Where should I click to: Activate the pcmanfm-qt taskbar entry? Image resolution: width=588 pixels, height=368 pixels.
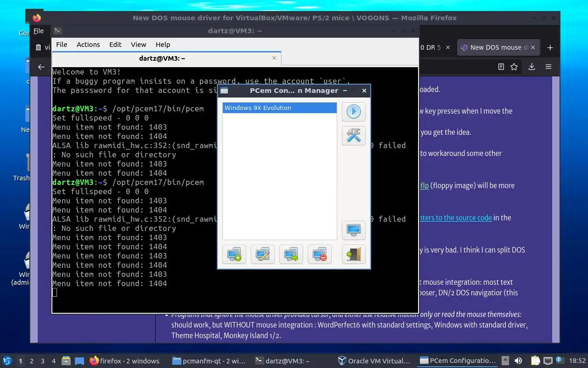[x=209, y=361]
